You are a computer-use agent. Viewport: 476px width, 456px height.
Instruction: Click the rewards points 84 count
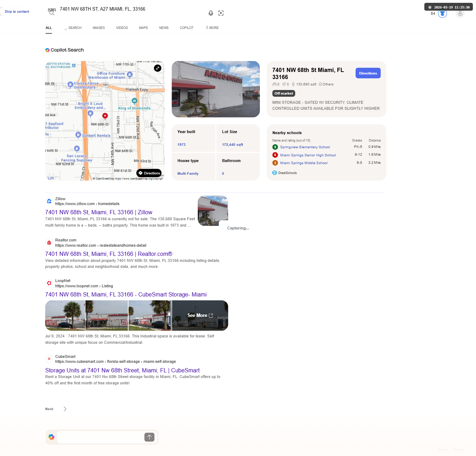coord(433,14)
